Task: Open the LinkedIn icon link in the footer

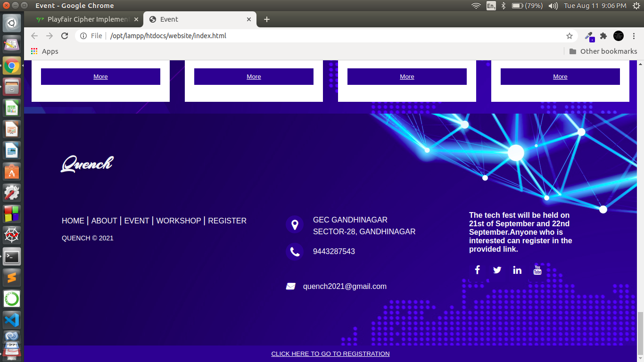Action: 517,270
